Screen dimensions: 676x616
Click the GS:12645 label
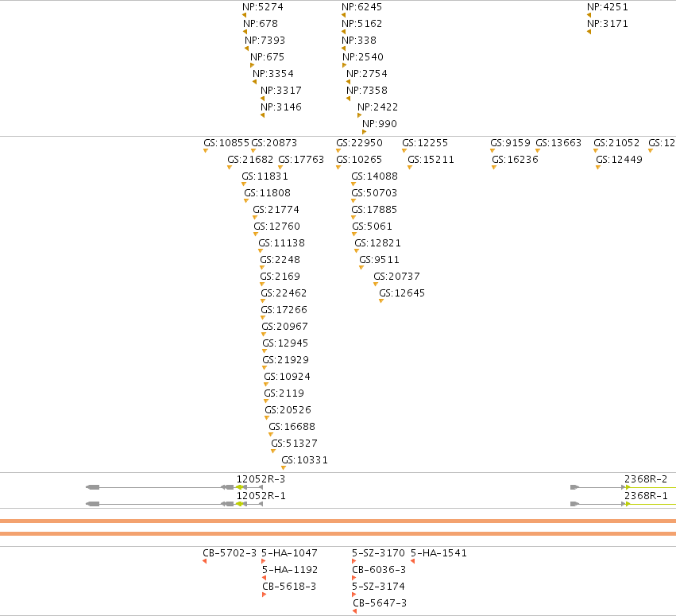coord(402,293)
